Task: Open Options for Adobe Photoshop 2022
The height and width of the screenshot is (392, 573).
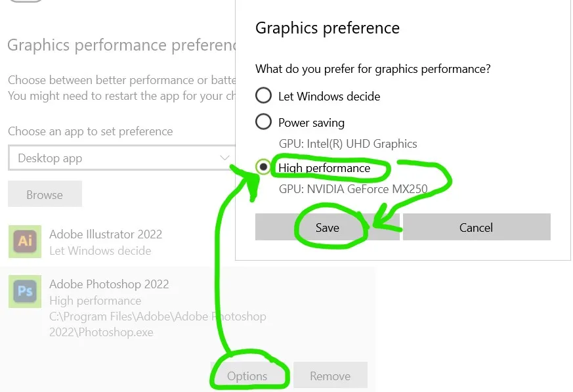Action: (x=247, y=376)
